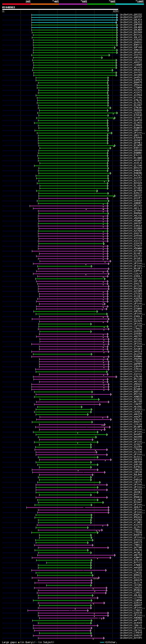Image resolution: width=146 pixels, height=644 pixels.
Task: Select hit label UniRef100_C7QHI3
Action: click(x=131, y=610)
